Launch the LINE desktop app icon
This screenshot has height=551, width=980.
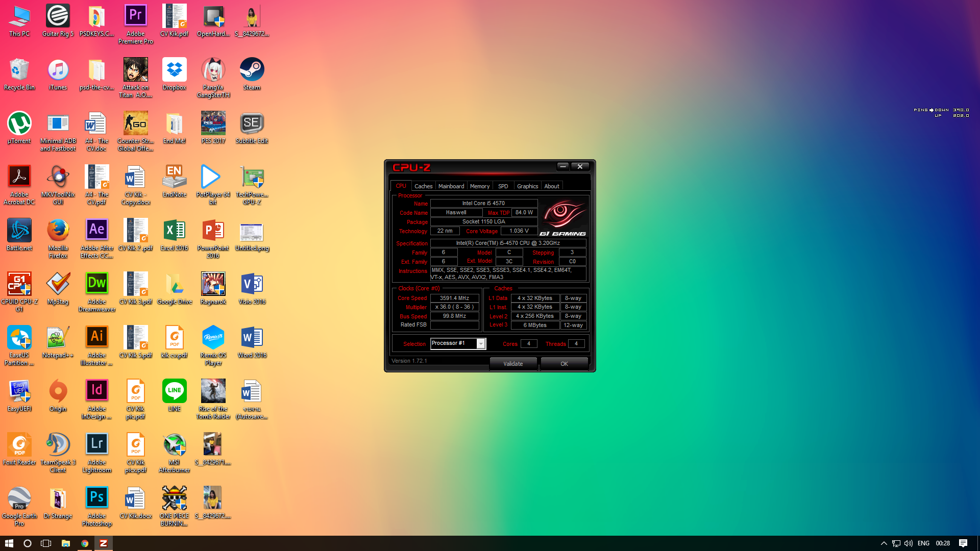174,391
